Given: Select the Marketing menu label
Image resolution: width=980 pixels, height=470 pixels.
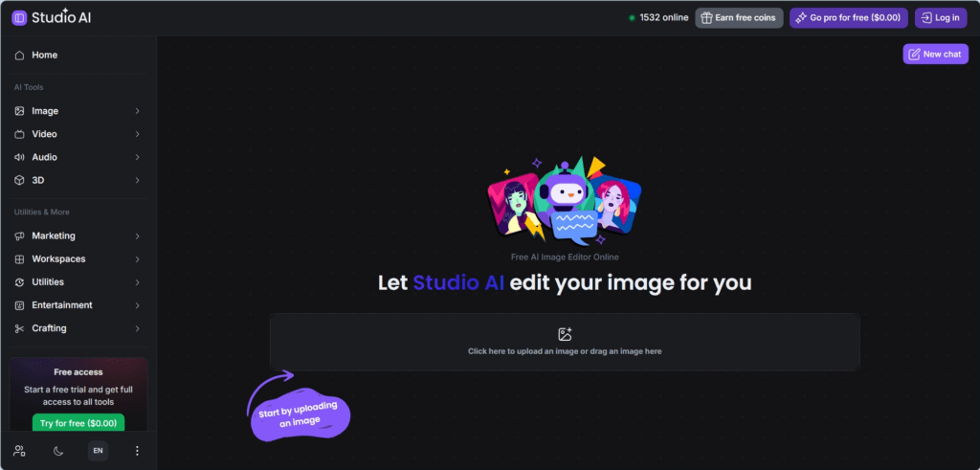Looking at the screenshot, I should 54,235.
